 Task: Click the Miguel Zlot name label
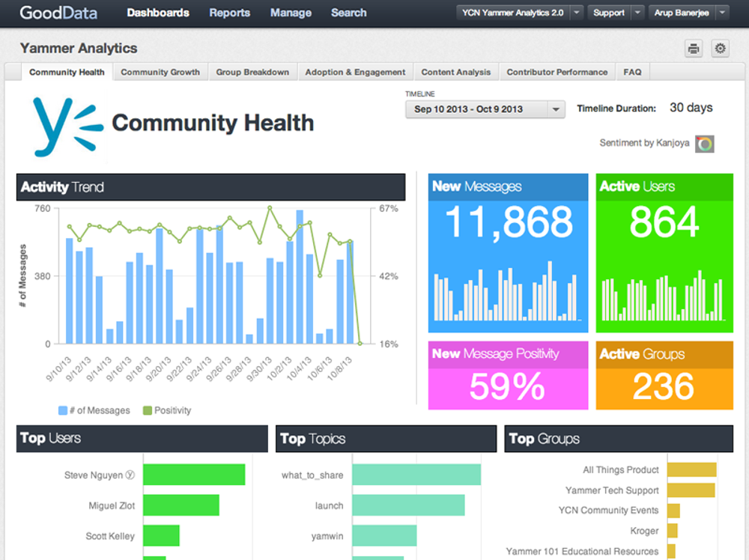coord(112,505)
